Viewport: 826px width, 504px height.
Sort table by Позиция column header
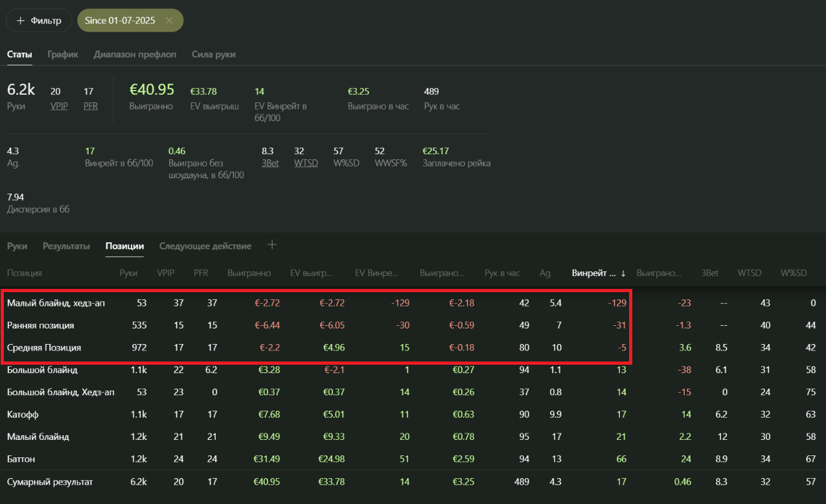pyautogui.click(x=25, y=273)
